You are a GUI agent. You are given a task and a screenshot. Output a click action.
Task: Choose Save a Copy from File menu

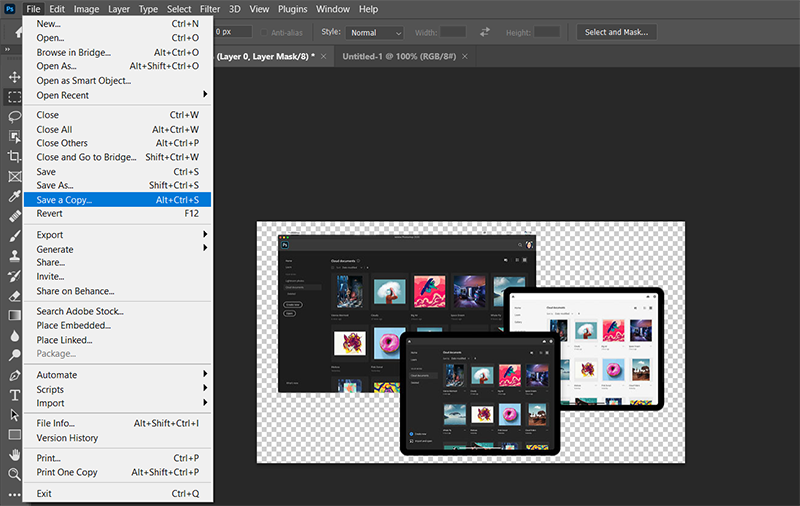(x=64, y=200)
